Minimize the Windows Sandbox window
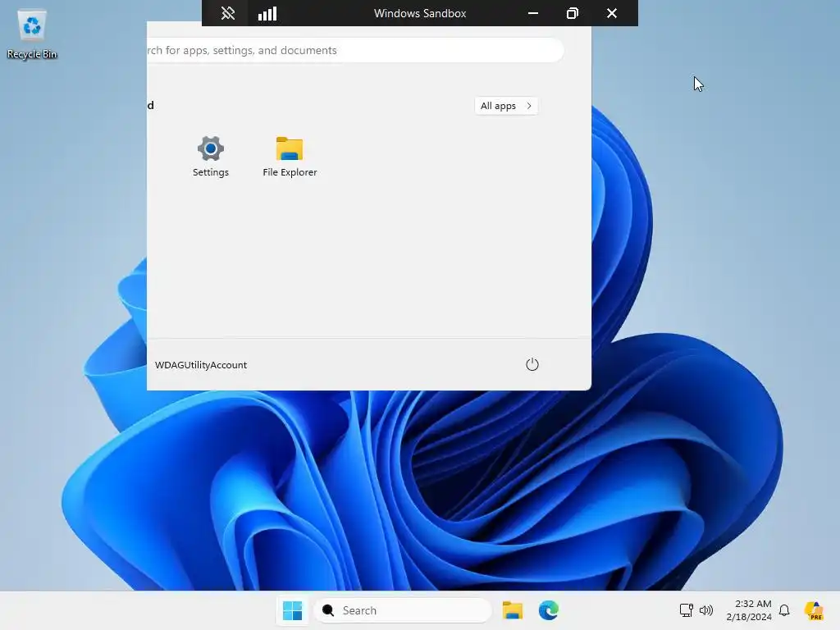 coord(533,13)
